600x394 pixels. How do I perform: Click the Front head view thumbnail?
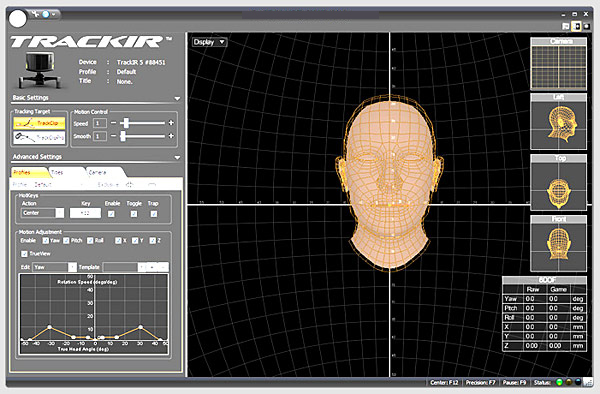point(558,244)
